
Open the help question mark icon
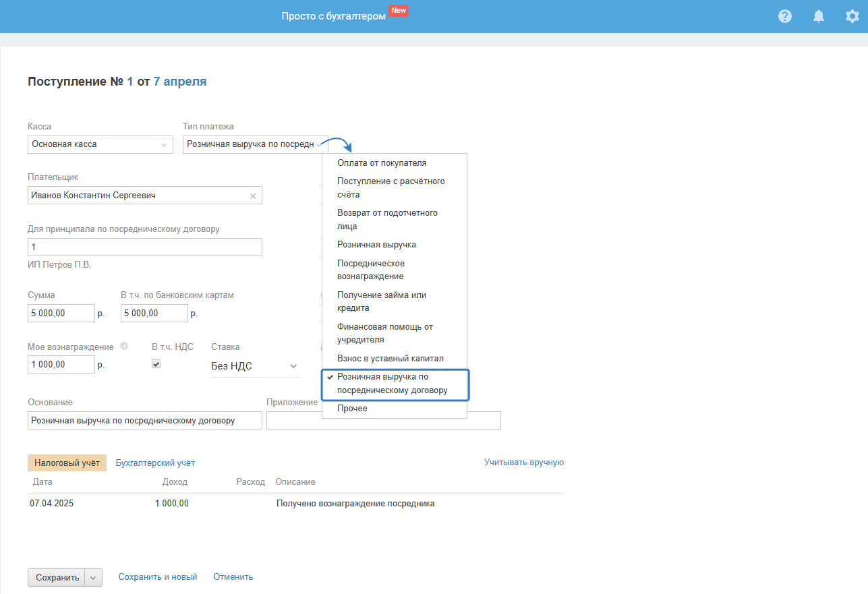(x=785, y=16)
